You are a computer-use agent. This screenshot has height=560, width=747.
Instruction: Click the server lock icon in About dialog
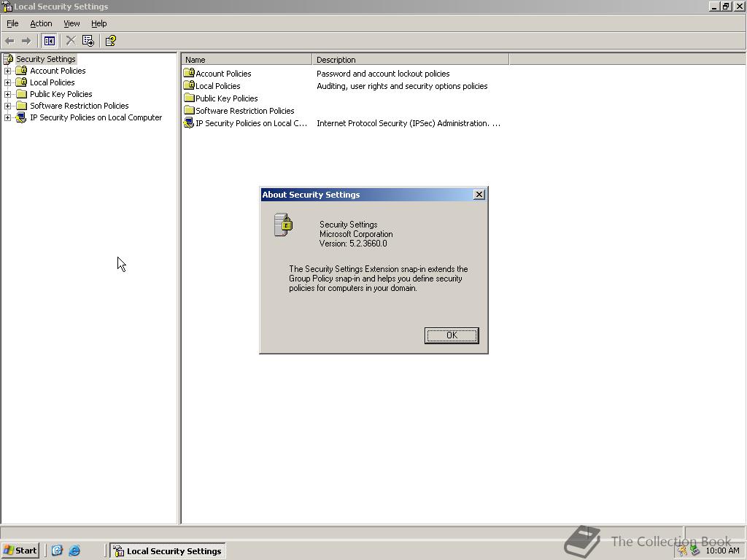click(x=284, y=225)
